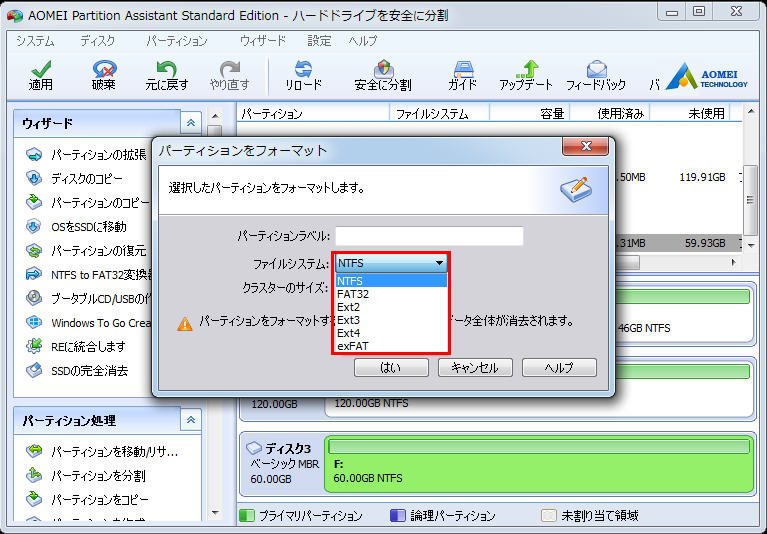This screenshot has height=534, width=767.
Task: Click the 未割り当て領域 legend swatch
Action: 549,515
